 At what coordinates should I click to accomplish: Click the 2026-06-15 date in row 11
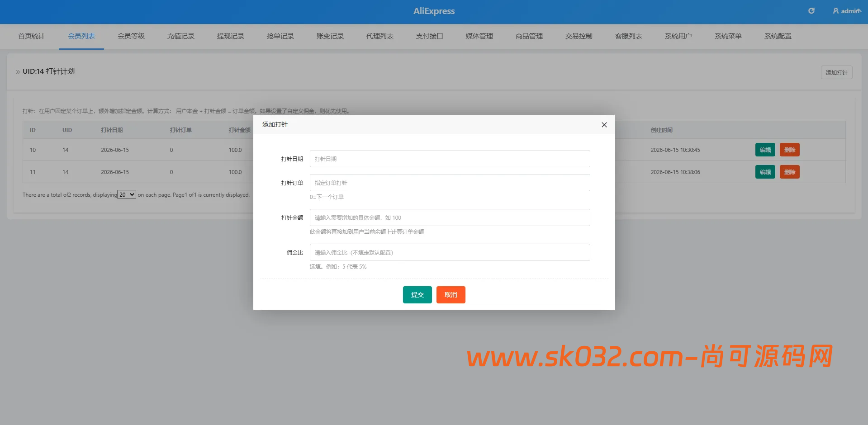pos(115,172)
